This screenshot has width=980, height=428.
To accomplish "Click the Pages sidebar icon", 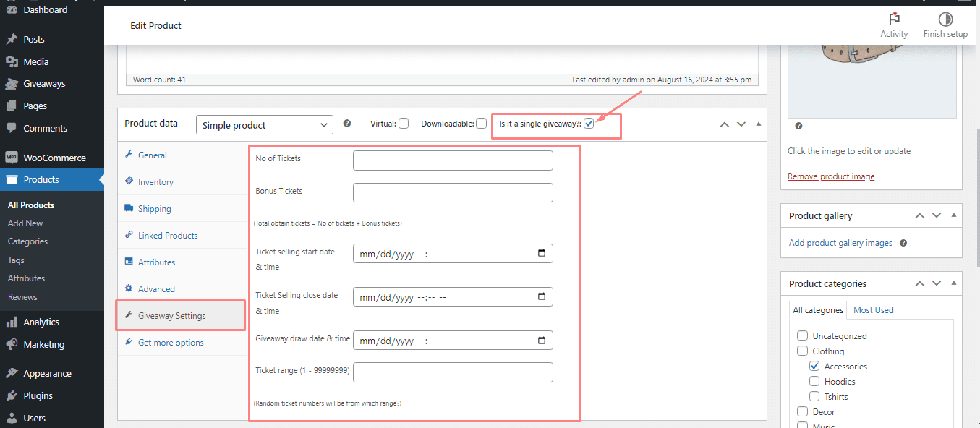I will [12, 106].
